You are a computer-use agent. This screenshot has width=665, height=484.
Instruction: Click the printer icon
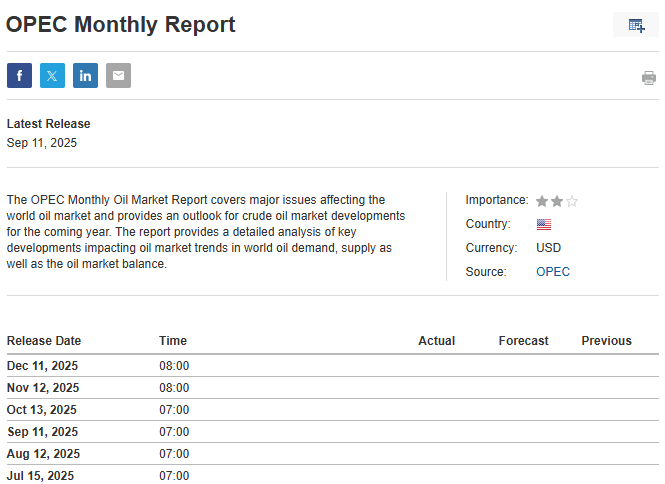(x=648, y=78)
